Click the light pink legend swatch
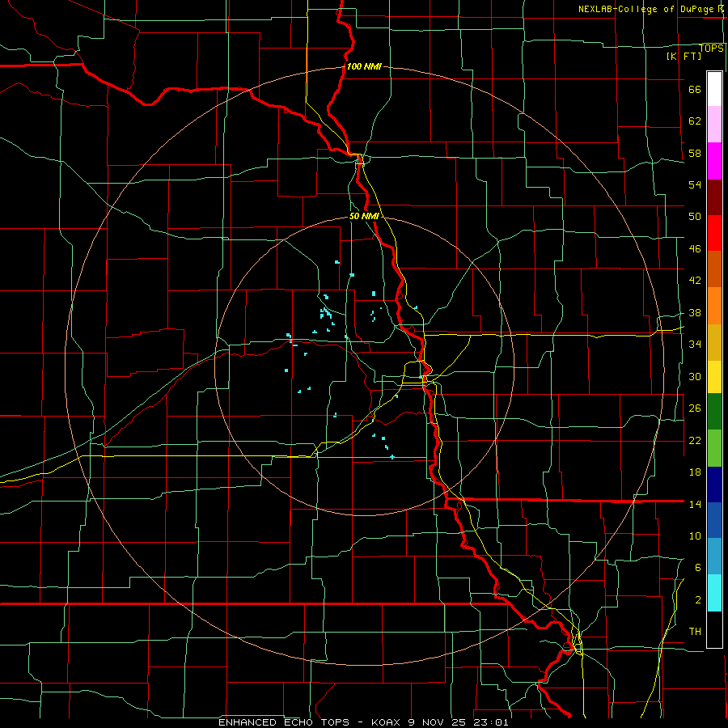The width and height of the screenshot is (728, 728). (714, 124)
